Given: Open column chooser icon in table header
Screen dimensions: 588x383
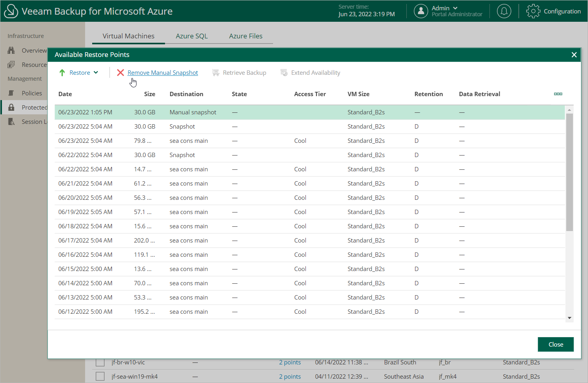Looking at the screenshot, I should click(x=558, y=94).
